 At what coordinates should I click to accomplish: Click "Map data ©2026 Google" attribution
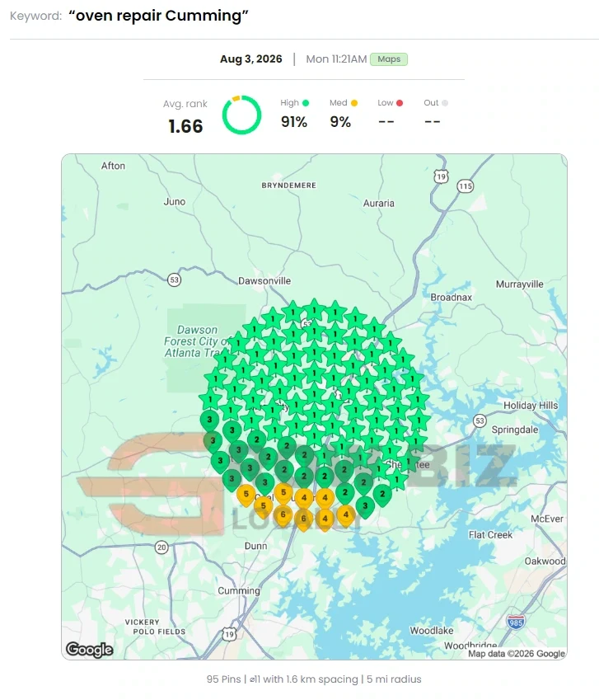point(517,654)
